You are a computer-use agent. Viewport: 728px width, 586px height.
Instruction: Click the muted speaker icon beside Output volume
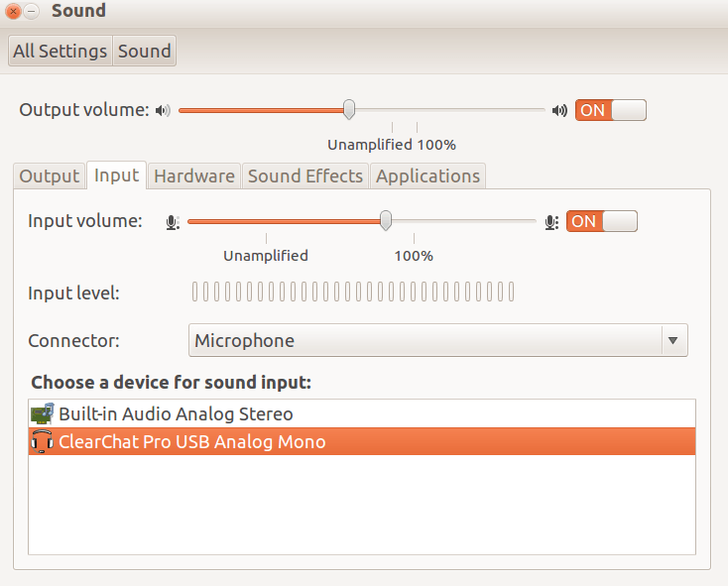(164, 110)
